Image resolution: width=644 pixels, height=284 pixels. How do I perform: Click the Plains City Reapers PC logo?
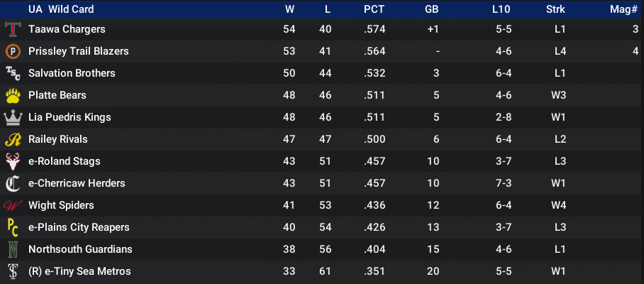tap(12, 228)
